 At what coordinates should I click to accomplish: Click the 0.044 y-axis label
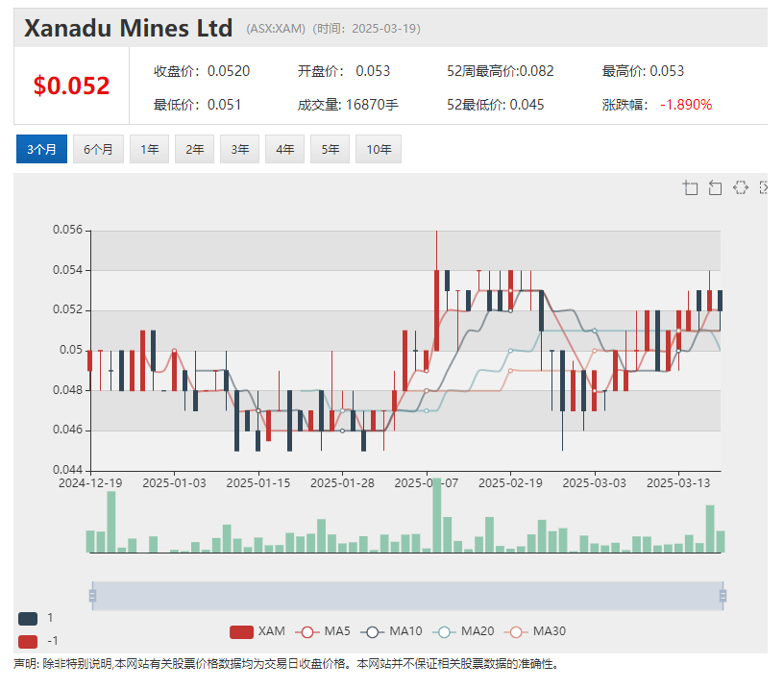(x=67, y=470)
